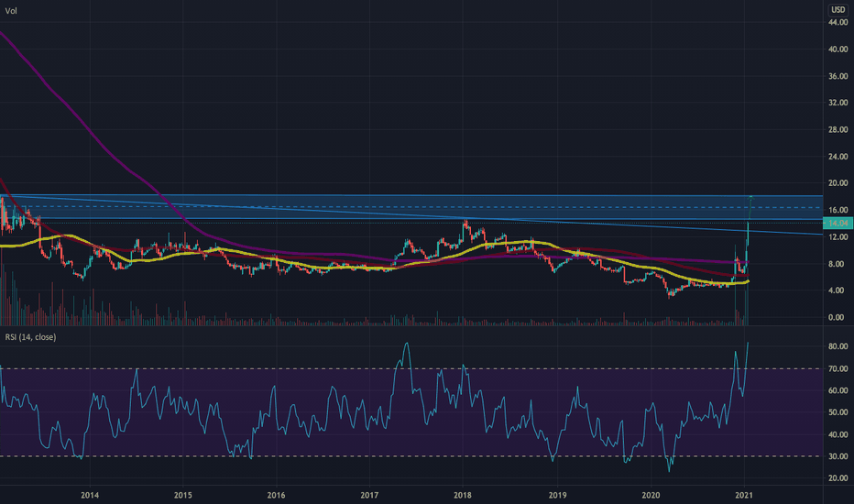Click the current price label 14.04
Image resolution: width=854 pixels, height=504 pixels.
coord(838,223)
